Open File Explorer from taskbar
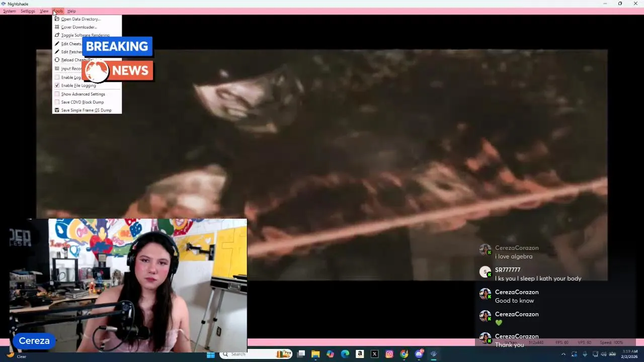This screenshot has height=362, width=644. pyautogui.click(x=315, y=354)
